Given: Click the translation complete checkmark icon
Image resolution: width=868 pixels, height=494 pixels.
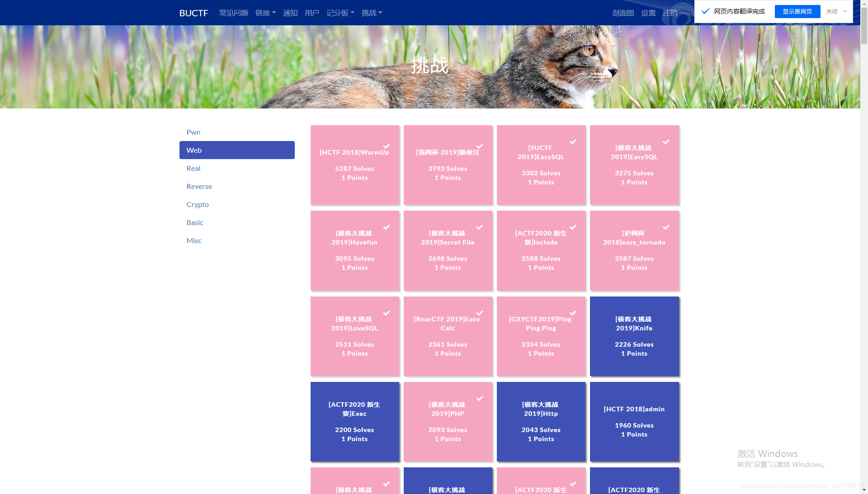Looking at the screenshot, I should click(705, 11).
